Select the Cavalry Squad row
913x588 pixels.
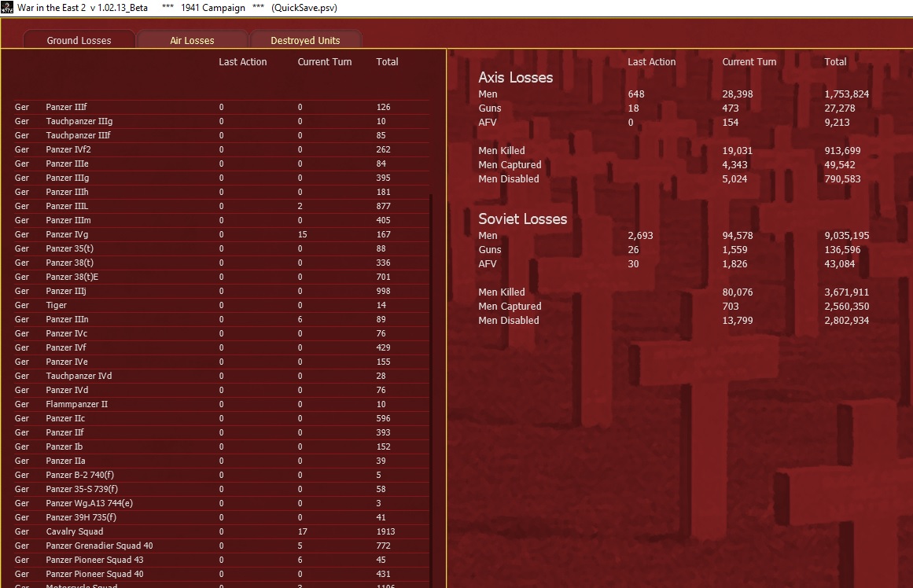[222, 531]
